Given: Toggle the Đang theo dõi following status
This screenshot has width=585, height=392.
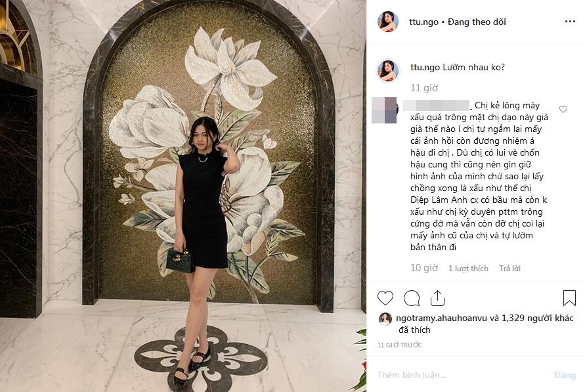Looking at the screenshot, I should (x=477, y=22).
